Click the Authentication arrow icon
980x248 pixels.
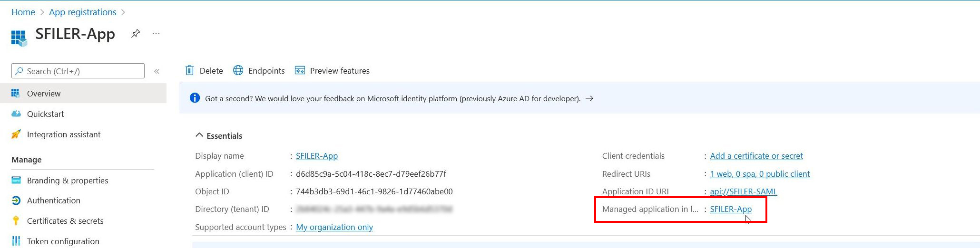point(16,200)
